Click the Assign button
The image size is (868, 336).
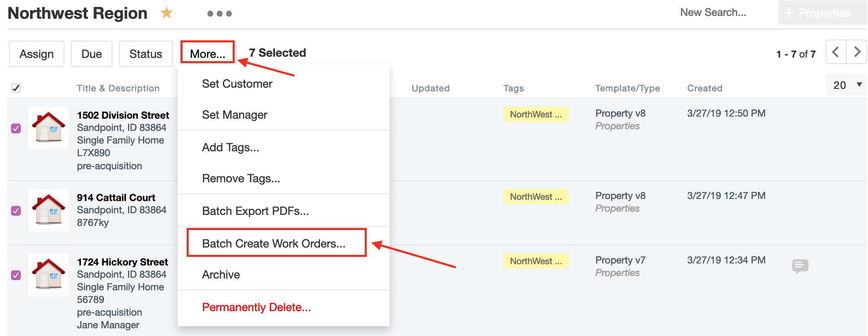point(37,54)
